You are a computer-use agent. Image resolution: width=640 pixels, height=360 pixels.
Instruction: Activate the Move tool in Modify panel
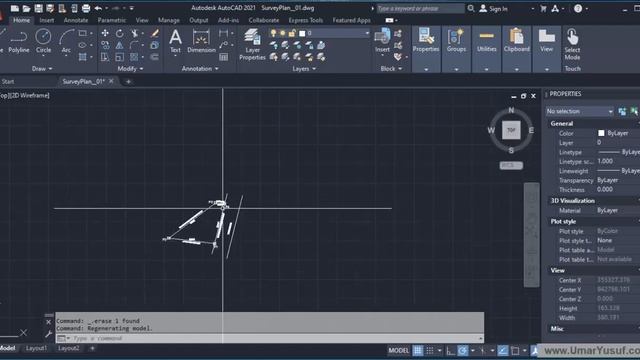[105, 33]
